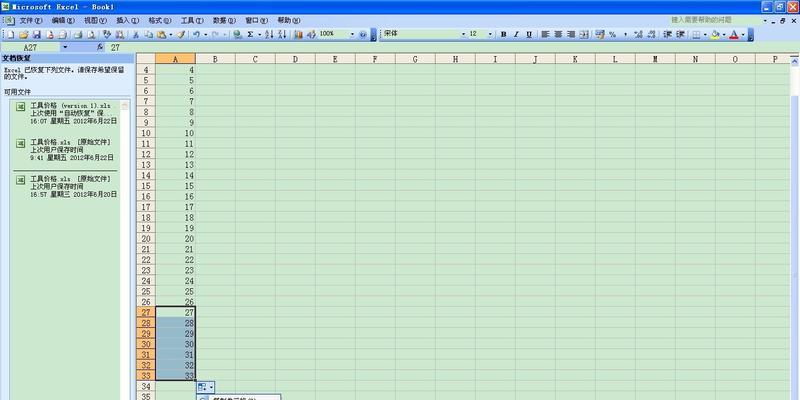Screen dimensions: 800x400
Task: Open the font size 12 dropdown
Action: 490,34
